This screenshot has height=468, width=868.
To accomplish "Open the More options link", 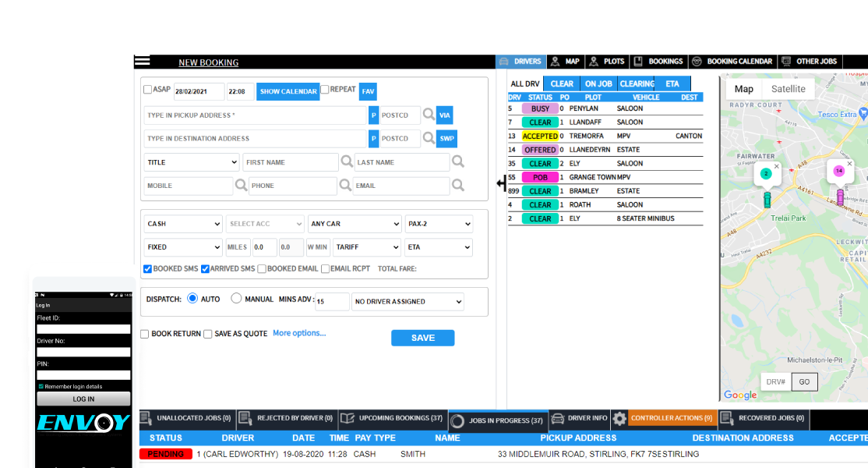I will point(299,333).
